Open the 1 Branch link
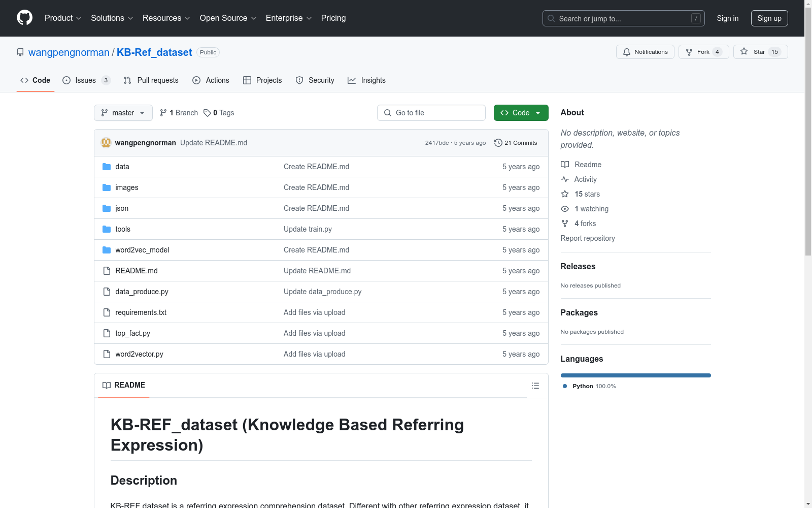The image size is (812, 508). click(x=179, y=113)
